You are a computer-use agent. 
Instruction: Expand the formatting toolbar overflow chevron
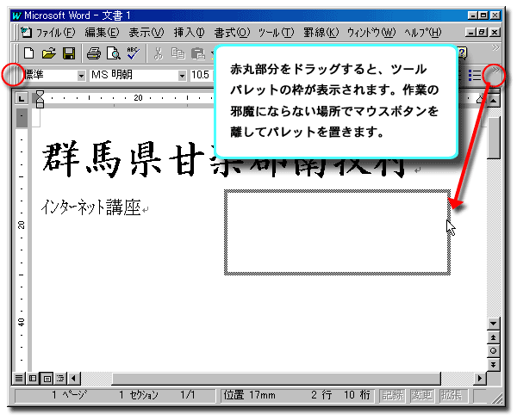coord(495,70)
